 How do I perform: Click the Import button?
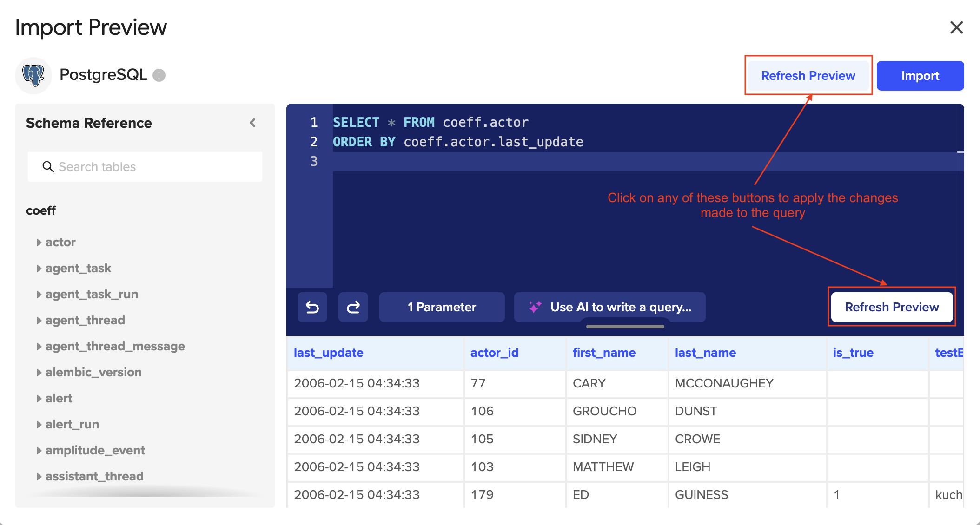click(920, 76)
